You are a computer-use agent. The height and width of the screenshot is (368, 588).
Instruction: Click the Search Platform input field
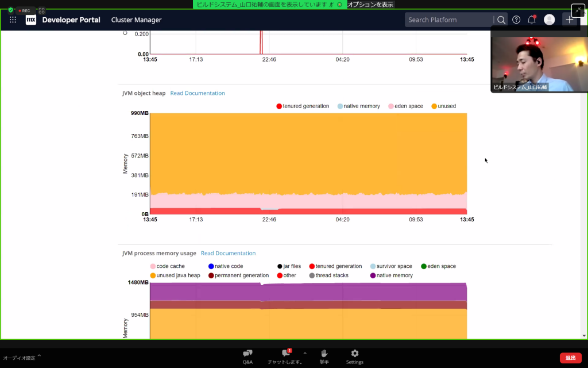[x=449, y=20]
